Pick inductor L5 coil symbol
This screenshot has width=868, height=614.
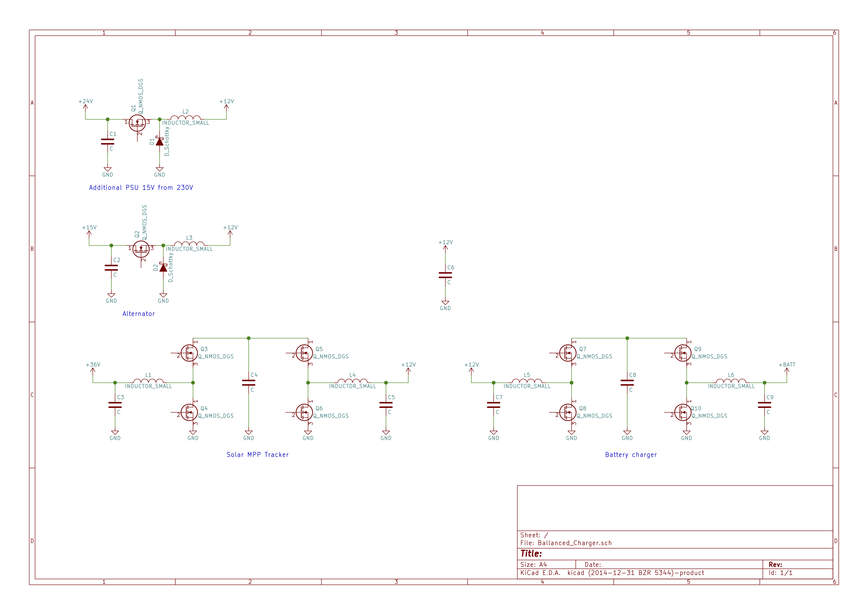pos(527,381)
